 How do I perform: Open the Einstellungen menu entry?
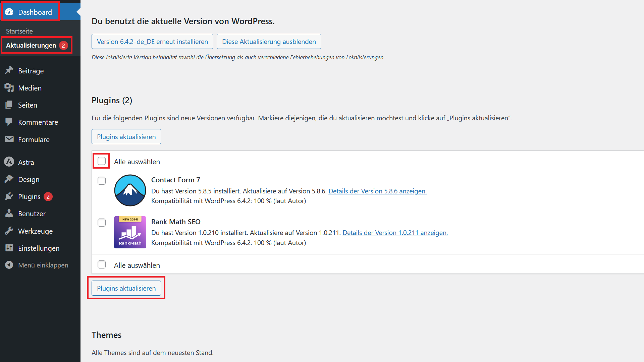[x=40, y=248]
